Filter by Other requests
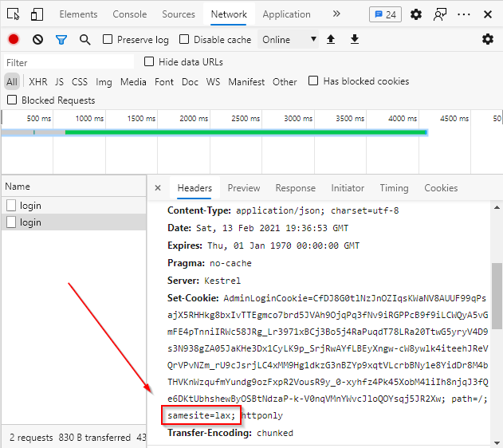 point(285,82)
